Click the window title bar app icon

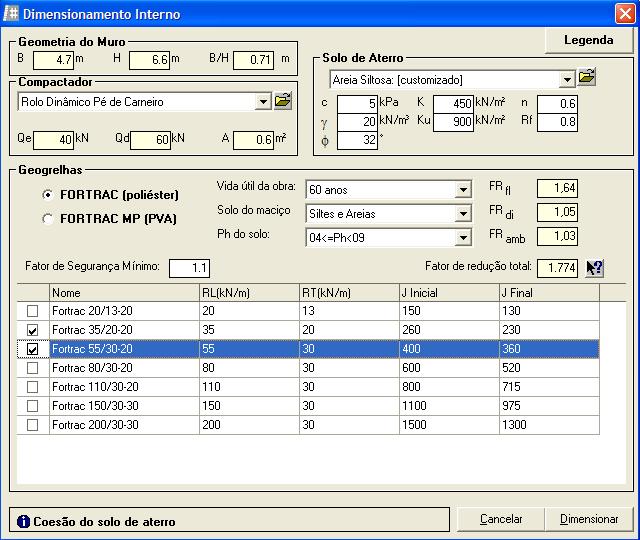[11, 13]
